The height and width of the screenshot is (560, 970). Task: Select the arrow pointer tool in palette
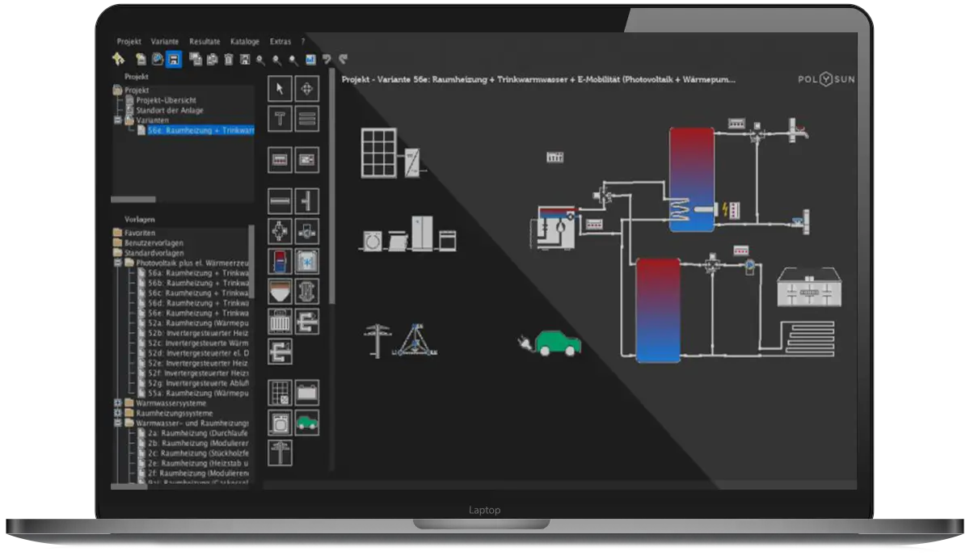click(x=280, y=89)
